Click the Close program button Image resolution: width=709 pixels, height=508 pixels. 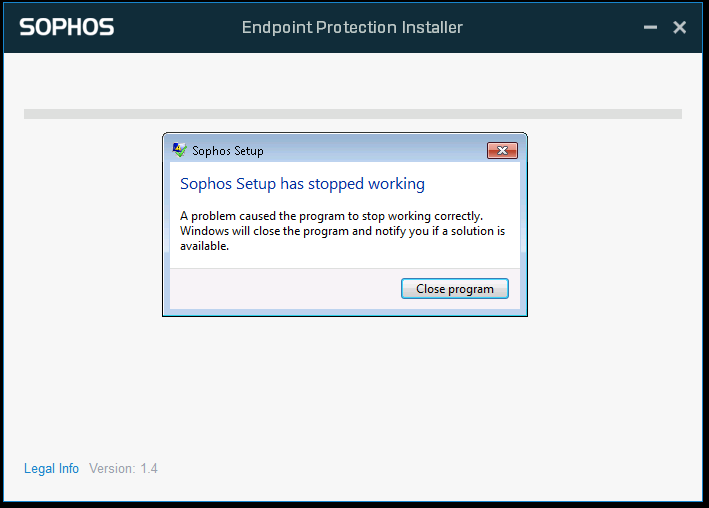coord(455,289)
